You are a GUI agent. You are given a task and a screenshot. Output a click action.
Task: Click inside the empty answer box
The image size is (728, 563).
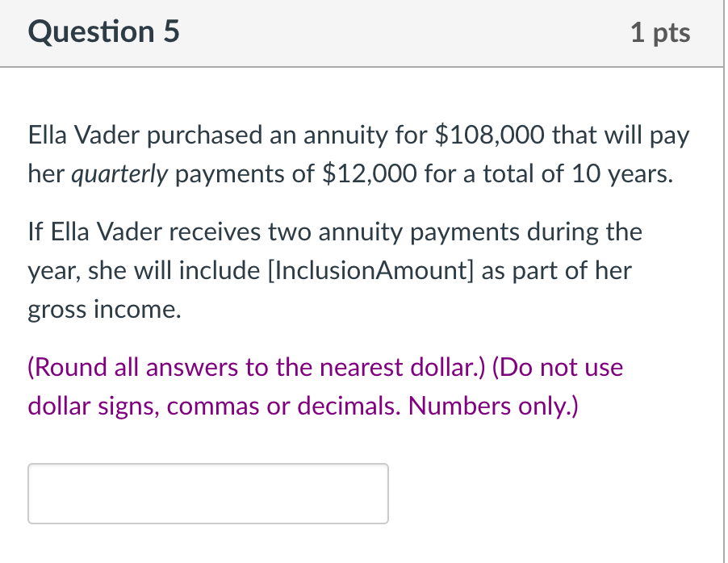(x=206, y=493)
